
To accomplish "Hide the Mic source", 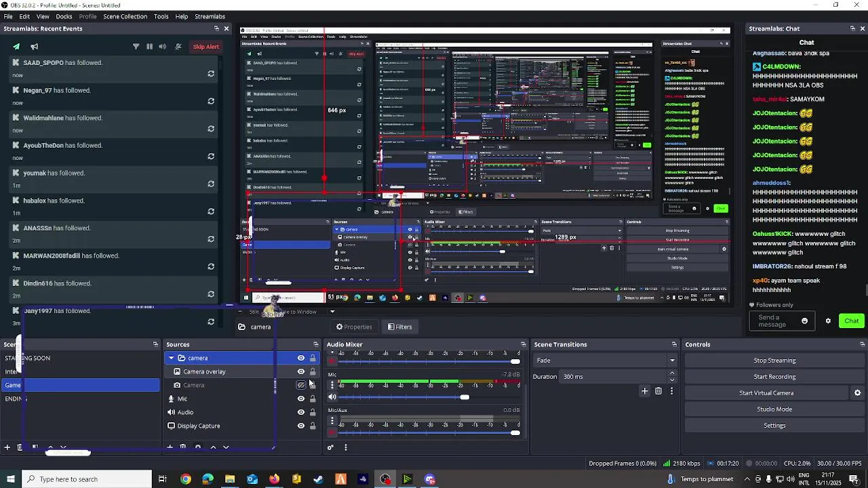I will (x=301, y=399).
